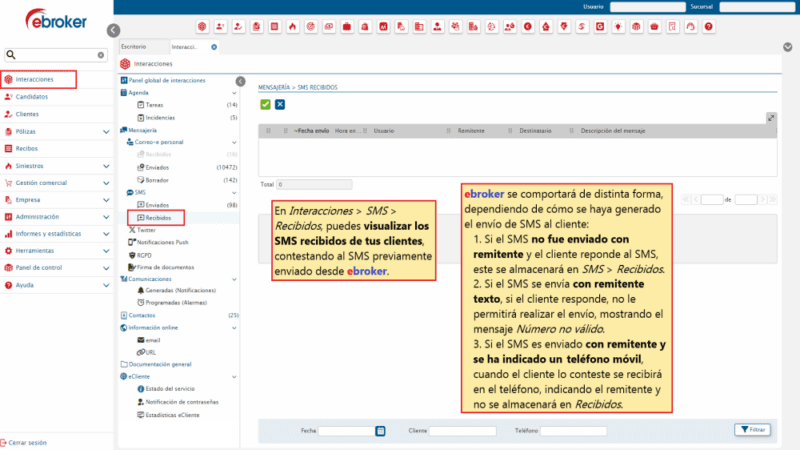This screenshot has height=450, width=800.
Task: Close the Interacci... tab
Action: [x=213, y=46]
